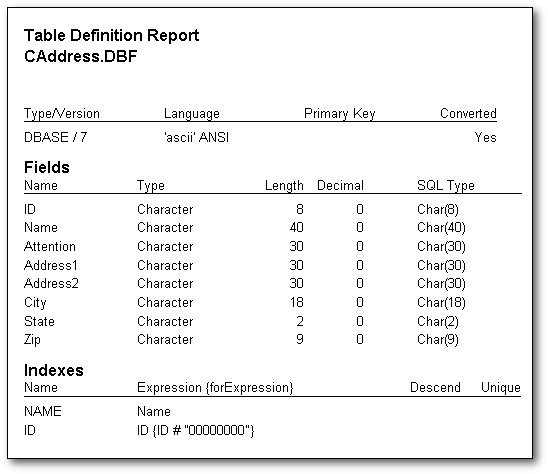Click the ID {ID # "00000000"} expression
The image size is (548, 474).
click(x=196, y=430)
